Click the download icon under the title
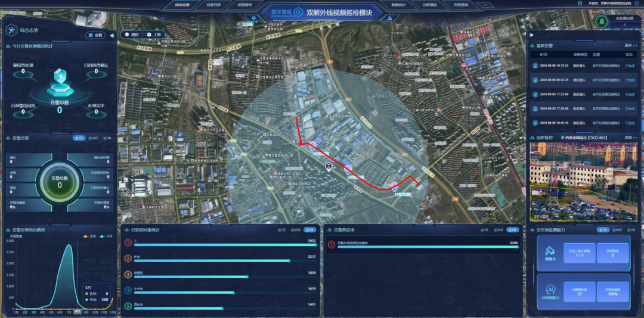 389,18
